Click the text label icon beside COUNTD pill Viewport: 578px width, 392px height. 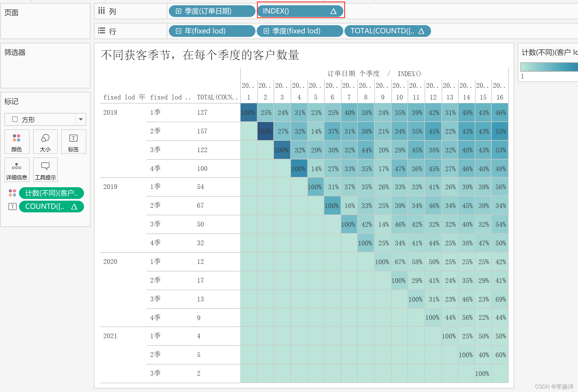[12, 207]
